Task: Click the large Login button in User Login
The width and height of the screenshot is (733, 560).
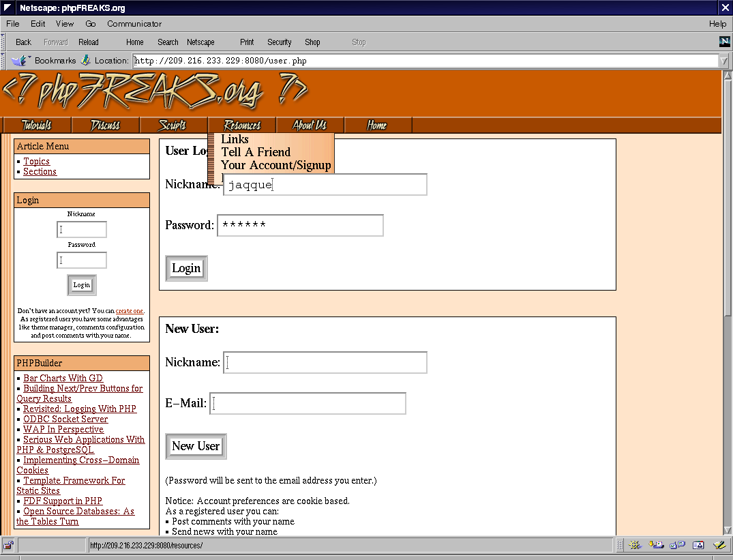Action: [187, 268]
